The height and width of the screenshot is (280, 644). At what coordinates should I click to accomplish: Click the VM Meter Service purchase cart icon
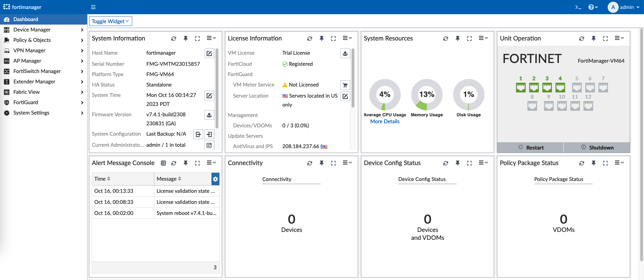[x=345, y=85]
